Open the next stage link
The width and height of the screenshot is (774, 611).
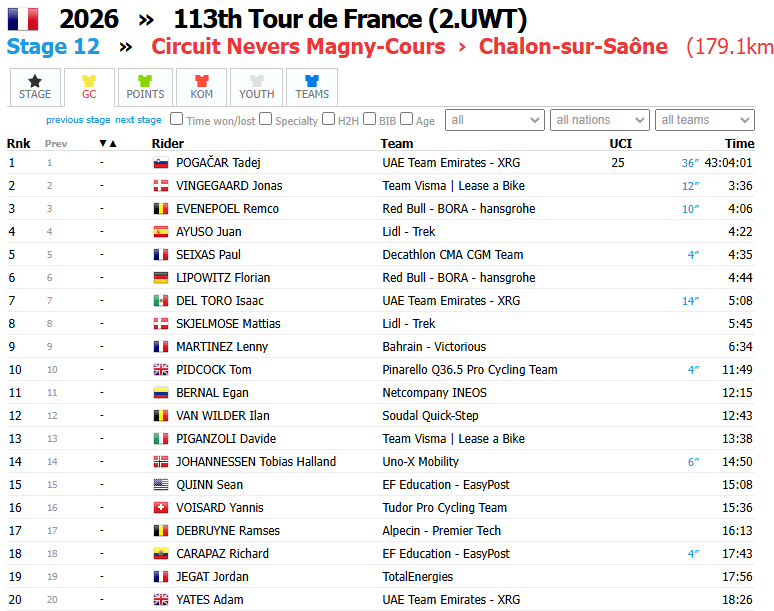[138, 120]
